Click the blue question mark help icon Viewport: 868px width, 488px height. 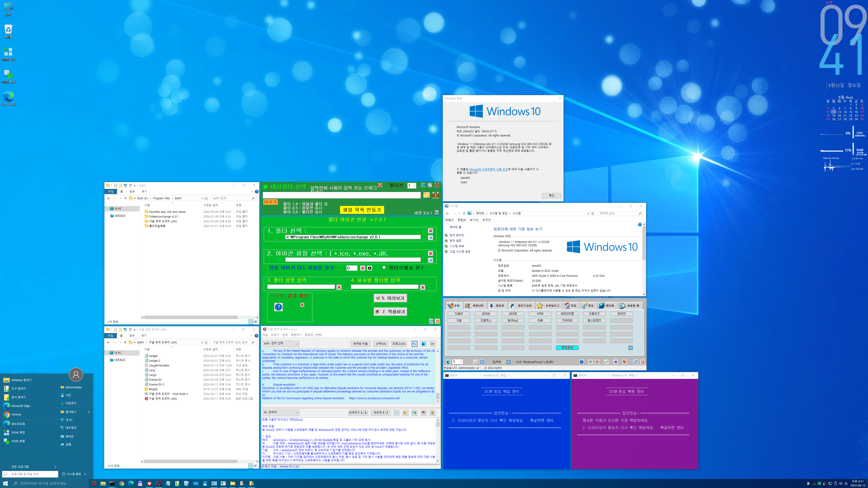(x=278, y=307)
